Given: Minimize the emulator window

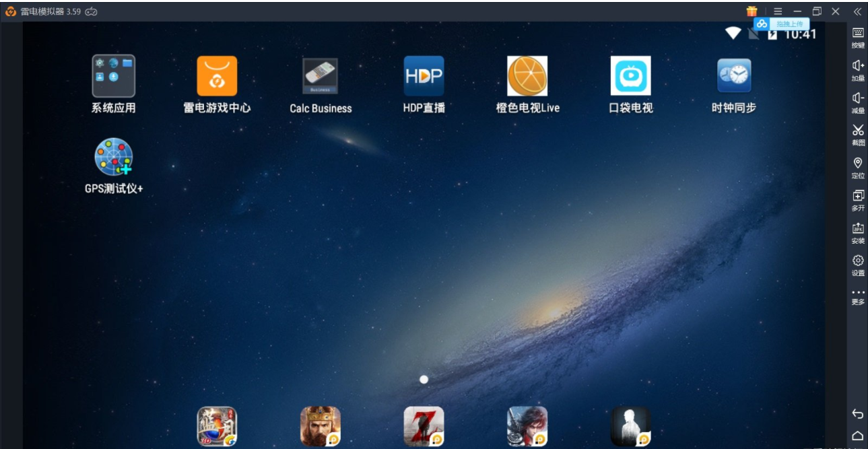Looking at the screenshot, I should [797, 11].
